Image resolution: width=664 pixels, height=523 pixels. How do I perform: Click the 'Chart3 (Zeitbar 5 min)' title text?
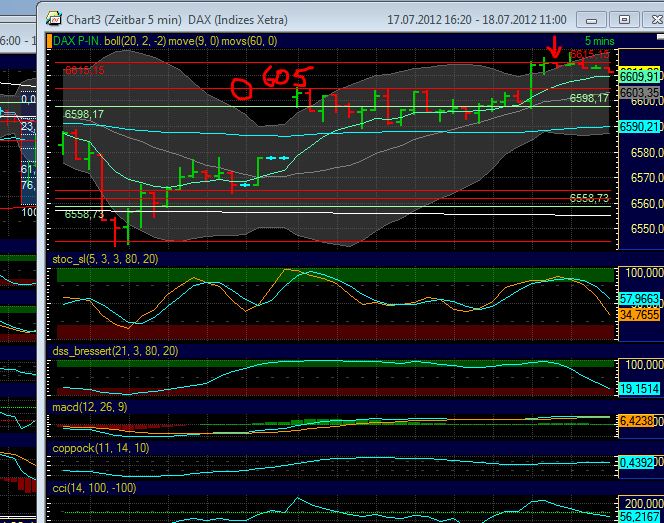(124, 20)
